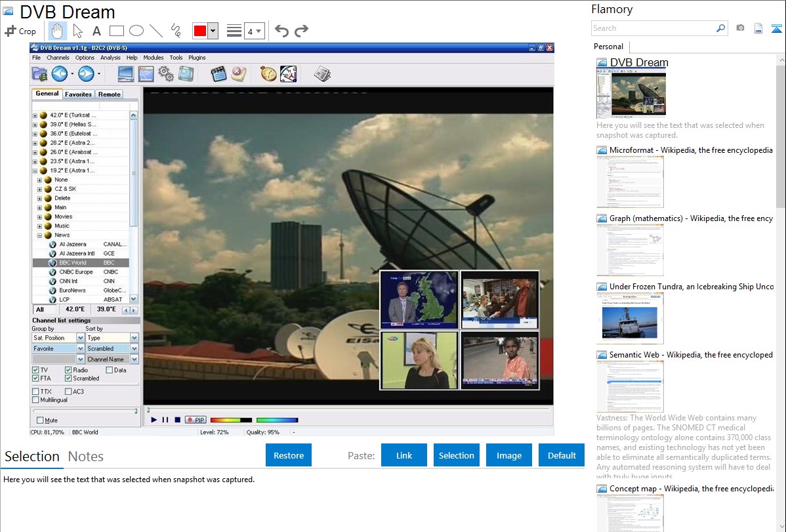Uncheck the Scrambled checkbox
786x532 pixels.
click(x=68, y=379)
